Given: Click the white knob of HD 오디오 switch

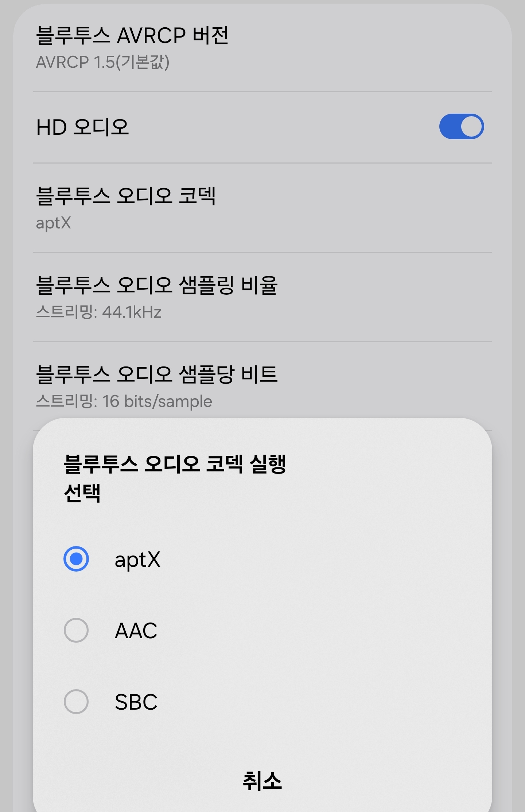Looking at the screenshot, I should [x=471, y=127].
